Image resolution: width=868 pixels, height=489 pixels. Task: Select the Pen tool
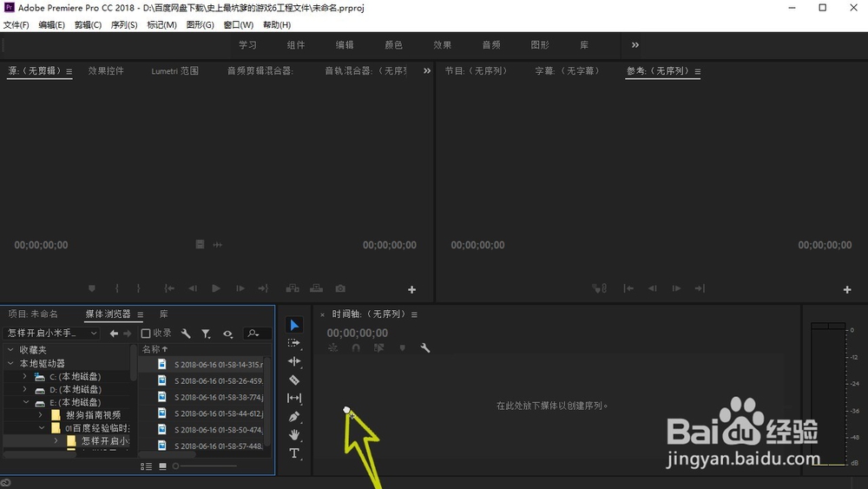(x=294, y=416)
